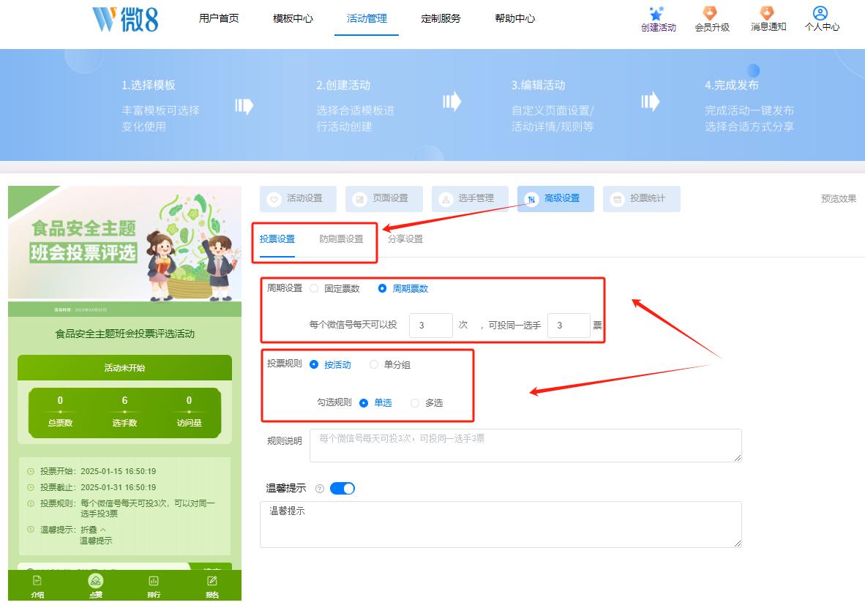Click step 4.完成发布 heading

(732, 86)
